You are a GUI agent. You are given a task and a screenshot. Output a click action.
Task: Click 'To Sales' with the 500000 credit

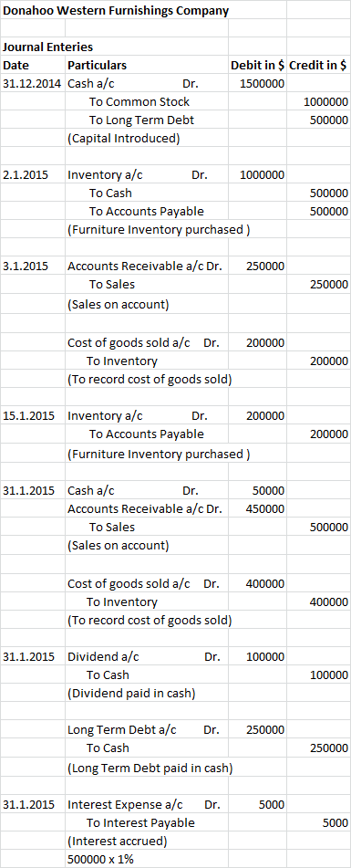click(x=111, y=527)
